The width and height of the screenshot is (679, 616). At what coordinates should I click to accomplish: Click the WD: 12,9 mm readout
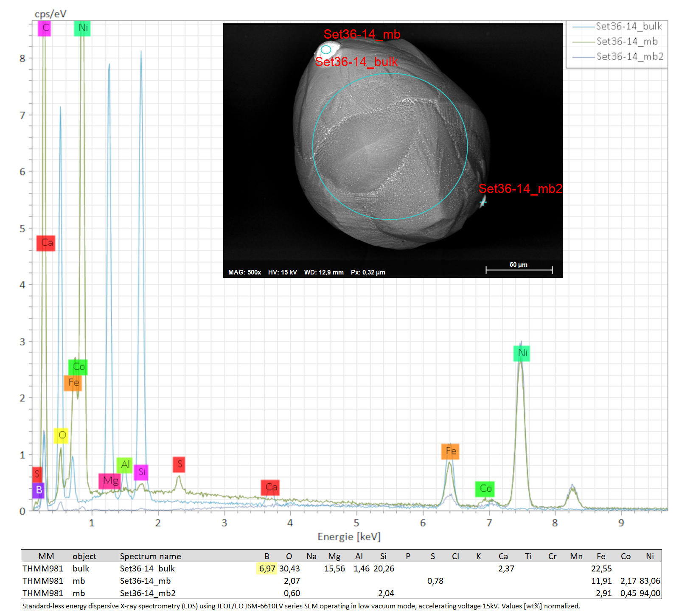click(324, 272)
